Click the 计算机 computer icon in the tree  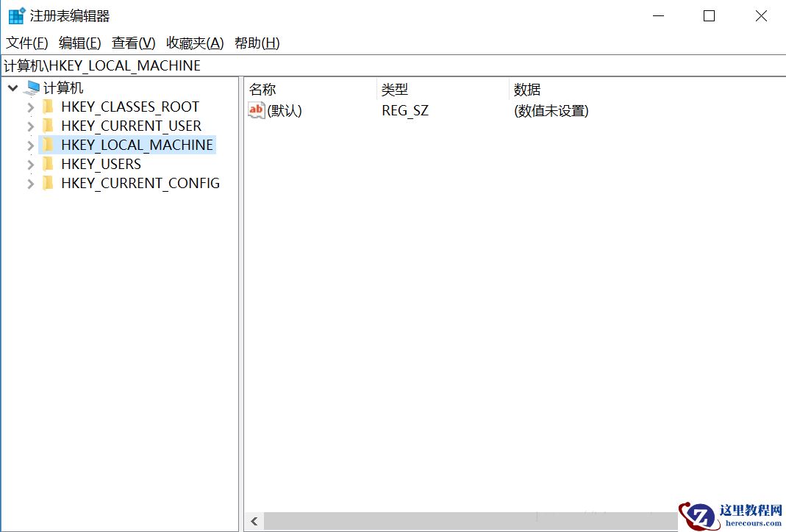tap(32, 87)
